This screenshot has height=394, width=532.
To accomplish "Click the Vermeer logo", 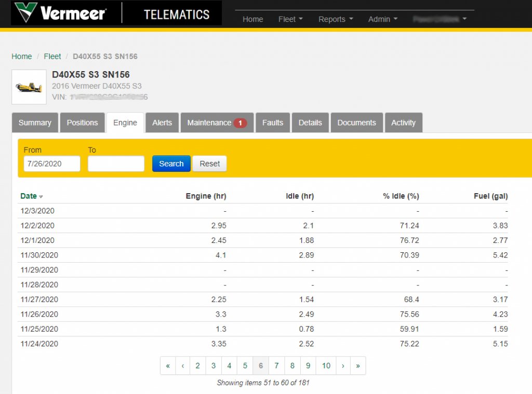I will click(x=61, y=13).
